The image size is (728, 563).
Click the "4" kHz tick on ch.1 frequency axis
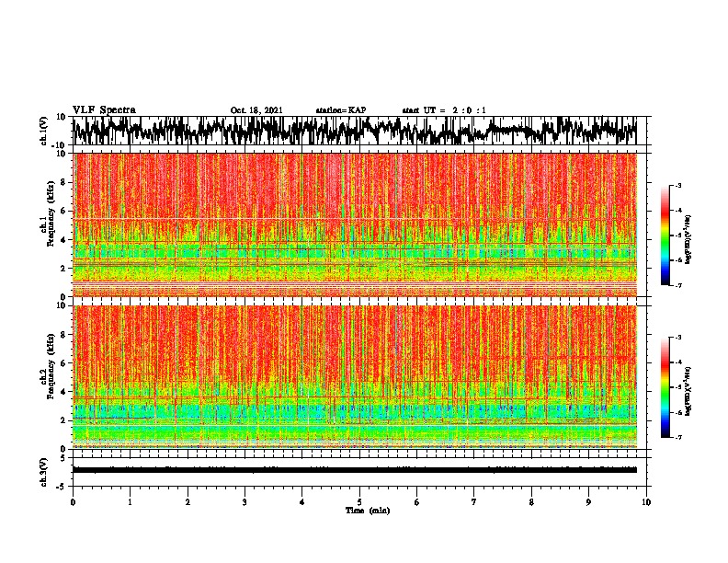click(64, 240)
